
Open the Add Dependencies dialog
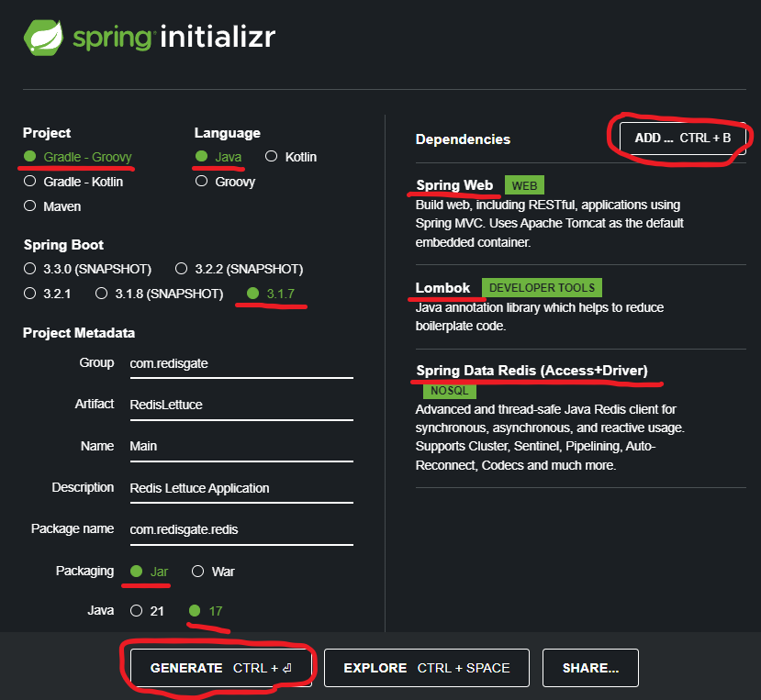682,139
